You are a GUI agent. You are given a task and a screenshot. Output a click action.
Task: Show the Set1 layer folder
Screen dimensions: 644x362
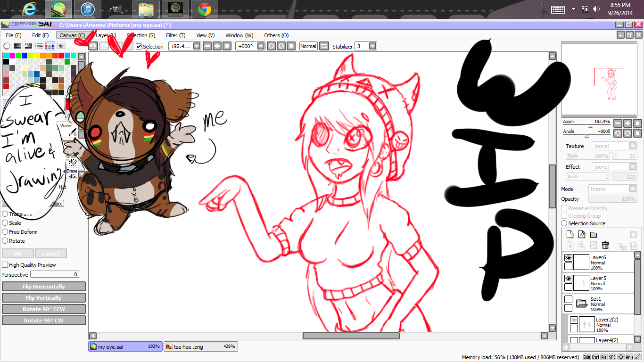(568, 299)
